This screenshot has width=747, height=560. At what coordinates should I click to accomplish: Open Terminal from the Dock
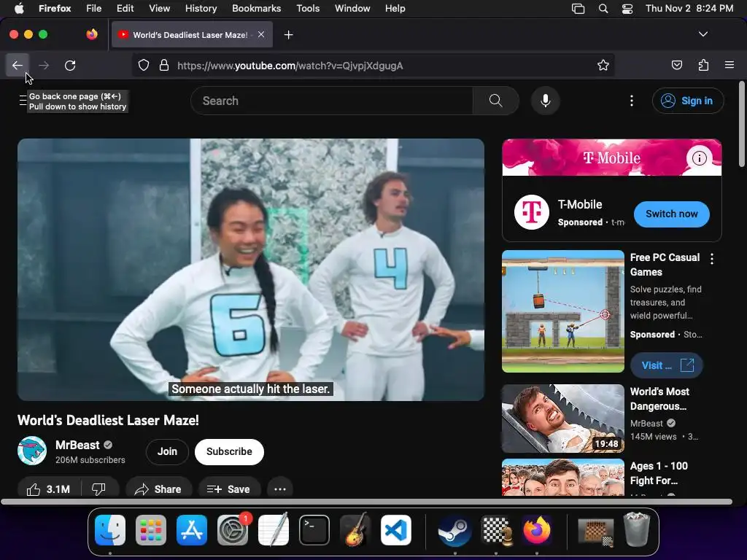[314, 530]
